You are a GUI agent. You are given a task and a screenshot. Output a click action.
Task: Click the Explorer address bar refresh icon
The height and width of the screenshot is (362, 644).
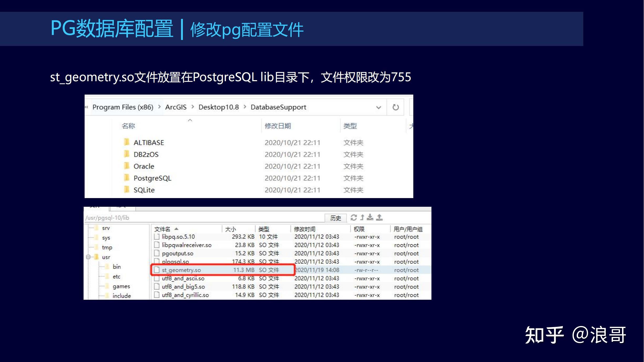coord(395,107)
